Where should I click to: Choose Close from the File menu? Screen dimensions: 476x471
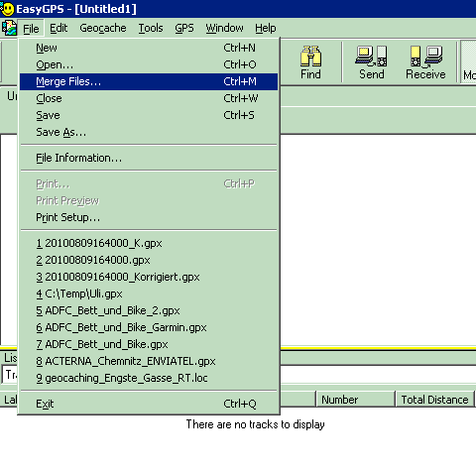tap(149, 98)
